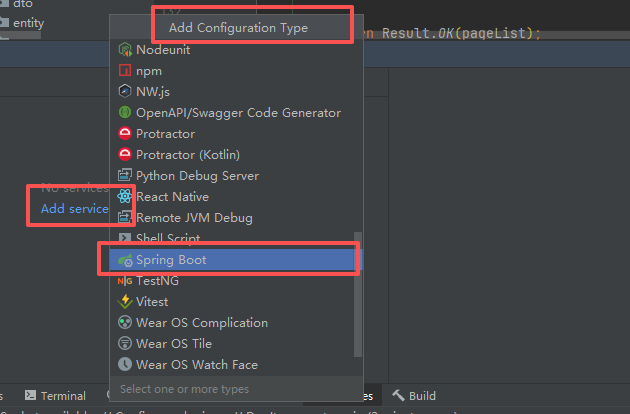Click the Protractor red icon
This screenshot has width=630, height=414.
[x=125, y=133]
